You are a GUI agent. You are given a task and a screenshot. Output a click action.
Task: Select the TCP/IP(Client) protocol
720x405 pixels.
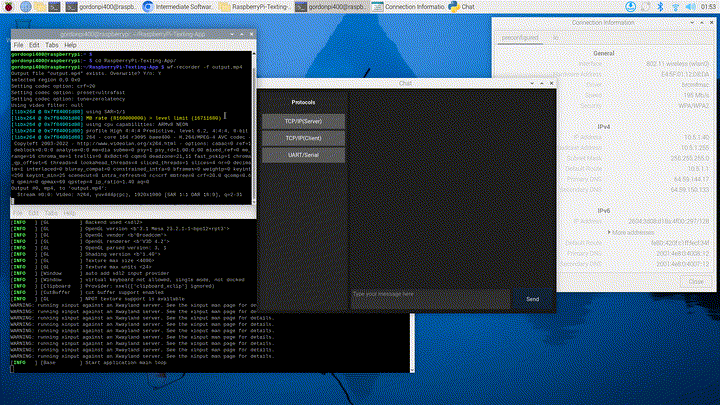(303, 138)
